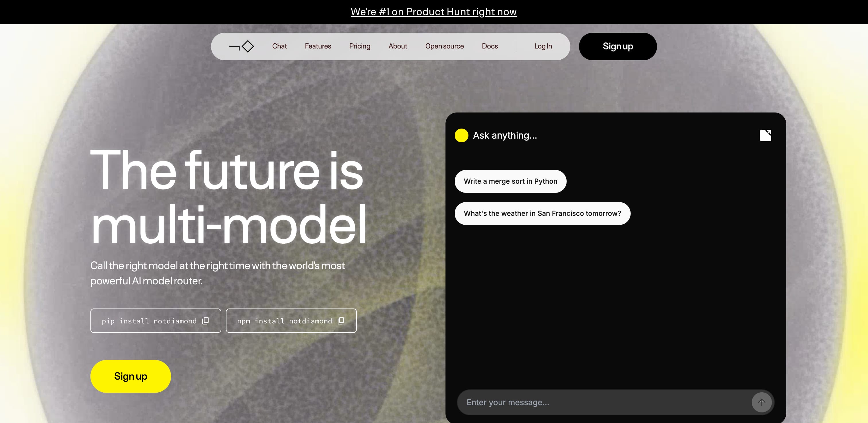Select the Features navigation tab
The image size is (868, 423).
318,46
